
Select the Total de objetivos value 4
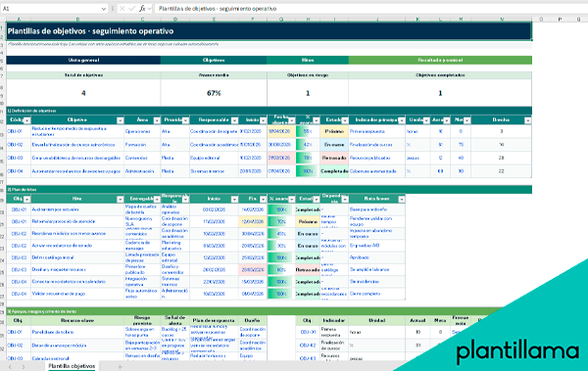point(83,93)
